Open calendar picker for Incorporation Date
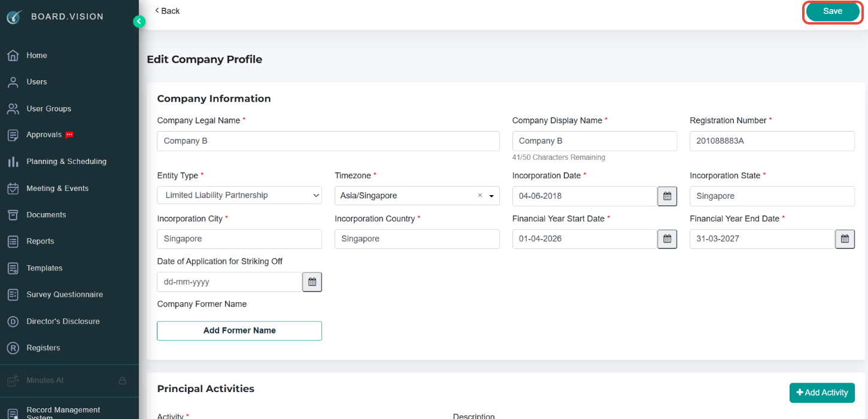 (x=667, y=196)
